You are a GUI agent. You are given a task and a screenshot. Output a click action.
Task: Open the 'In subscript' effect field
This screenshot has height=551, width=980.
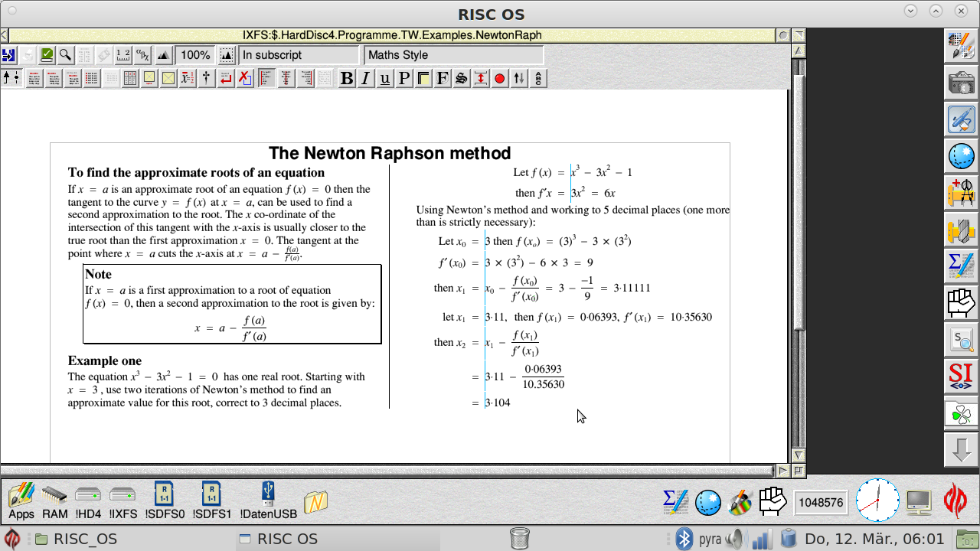(297, 55)
